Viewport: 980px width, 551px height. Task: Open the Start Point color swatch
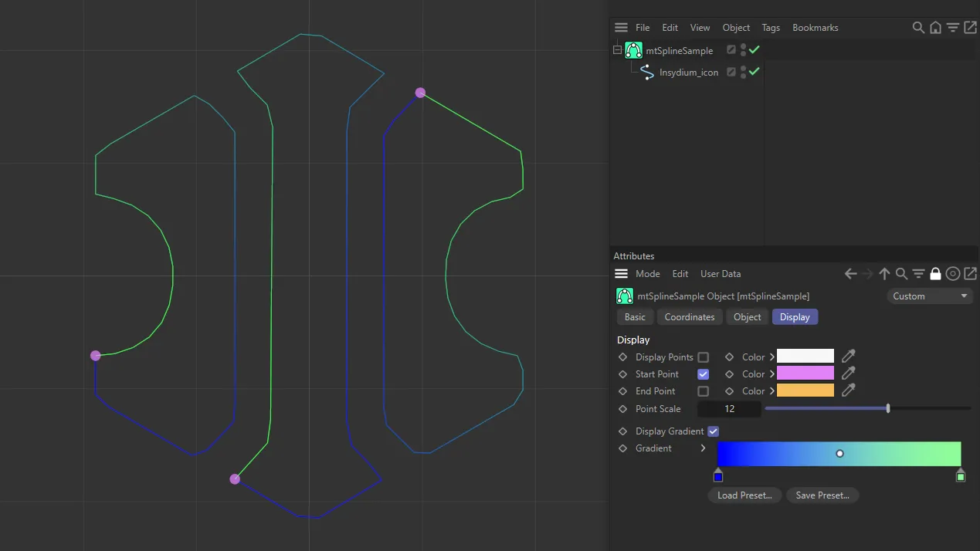pos(805,374)
